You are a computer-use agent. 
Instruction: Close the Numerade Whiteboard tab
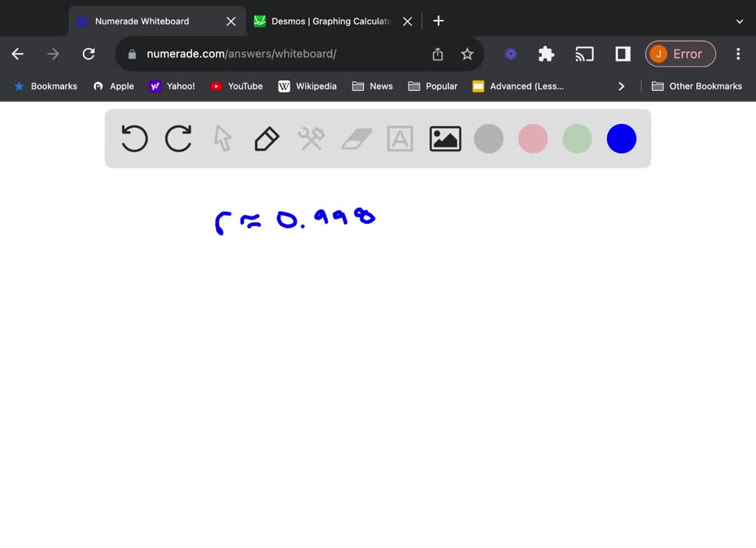click(231, 21)
